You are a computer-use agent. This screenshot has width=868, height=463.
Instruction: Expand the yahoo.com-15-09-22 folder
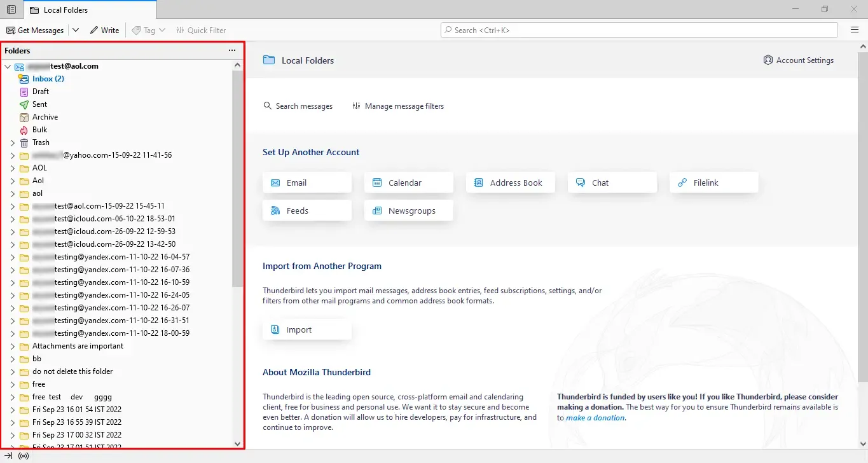(13, 155)
